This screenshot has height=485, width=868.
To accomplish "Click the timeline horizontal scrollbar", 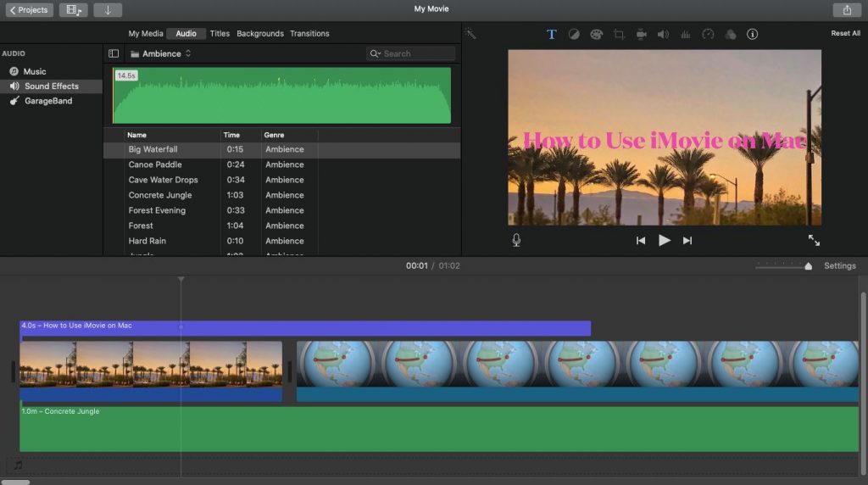I will tap(15, 482).
